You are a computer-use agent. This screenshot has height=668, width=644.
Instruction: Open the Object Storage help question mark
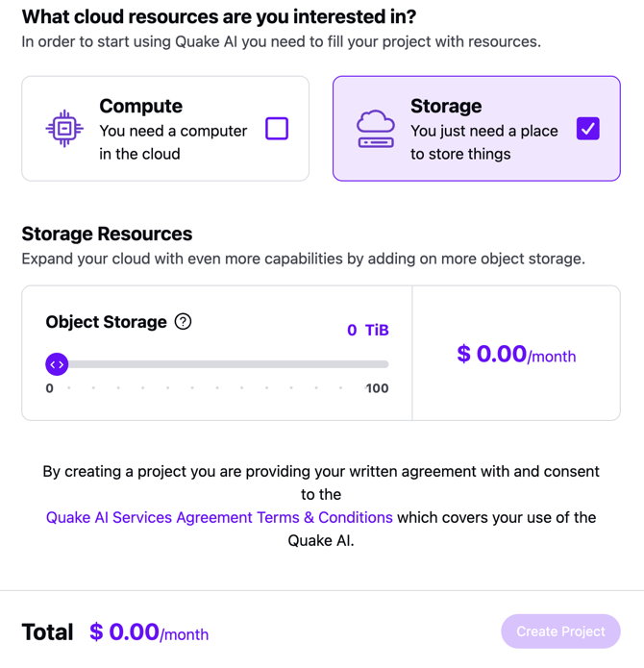184,322
